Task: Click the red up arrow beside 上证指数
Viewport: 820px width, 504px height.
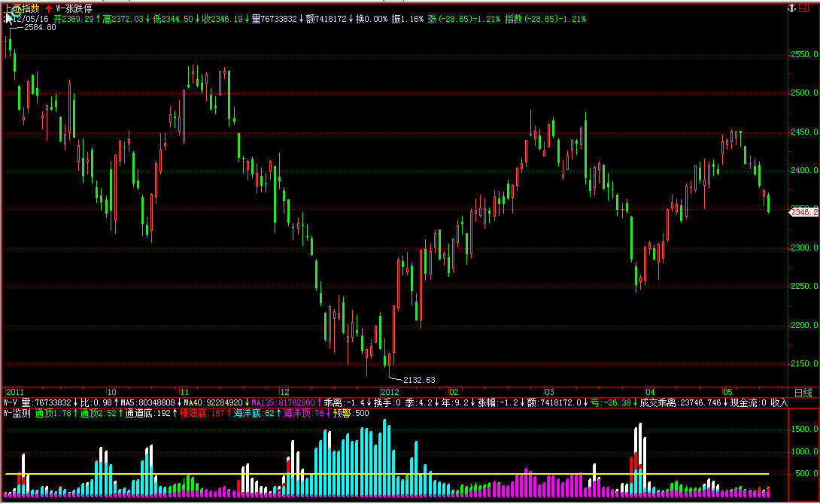Action: [48, 8]
